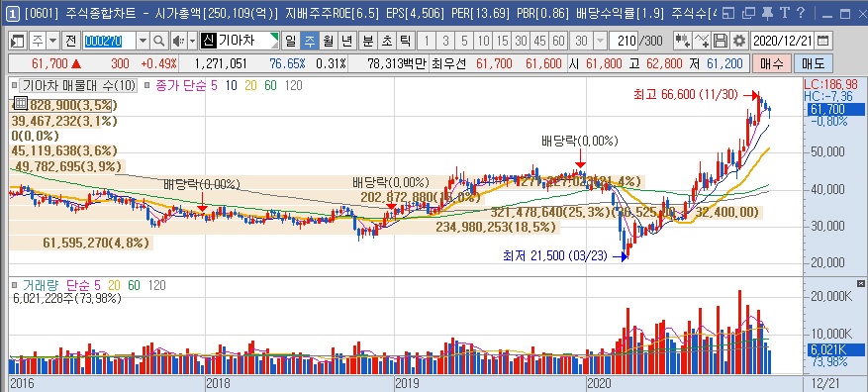Screen dimensions: 868x392
Task: Select tick 틱 chart period
Action: [405, 41]
